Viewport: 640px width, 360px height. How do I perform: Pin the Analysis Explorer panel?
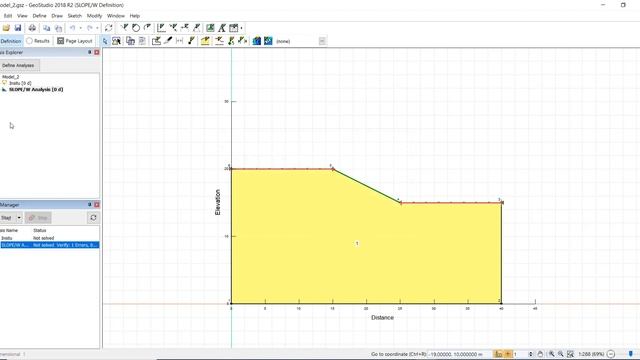pyautogui.click(x=89, y=52)
